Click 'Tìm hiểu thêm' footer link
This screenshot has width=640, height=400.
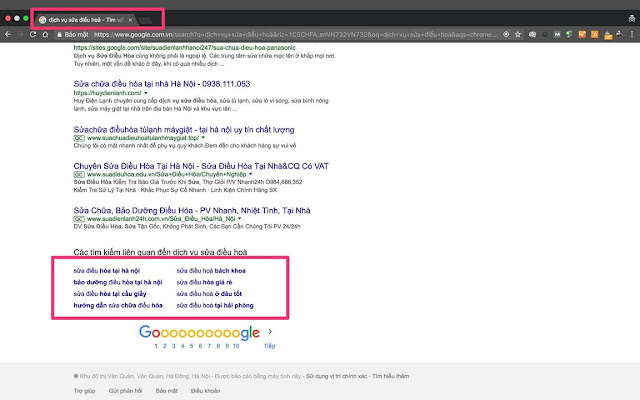(x=390, y=376)
